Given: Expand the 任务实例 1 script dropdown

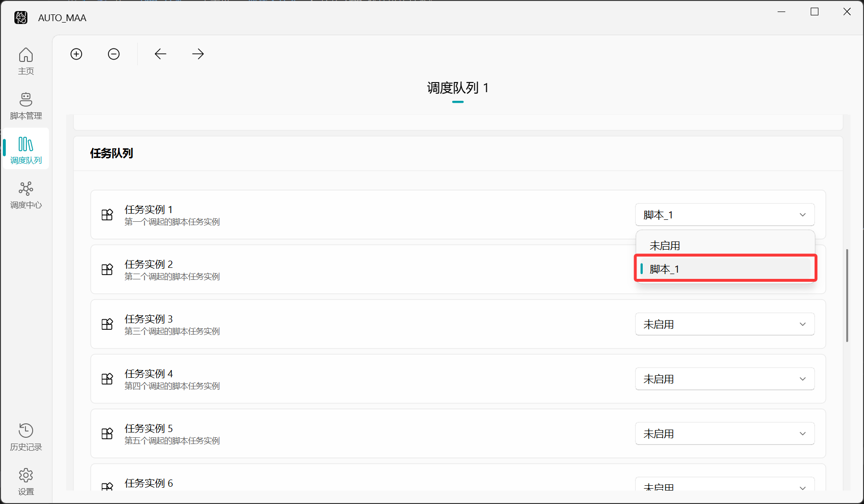Looking at the screenshot, I should tap(724, 215).
